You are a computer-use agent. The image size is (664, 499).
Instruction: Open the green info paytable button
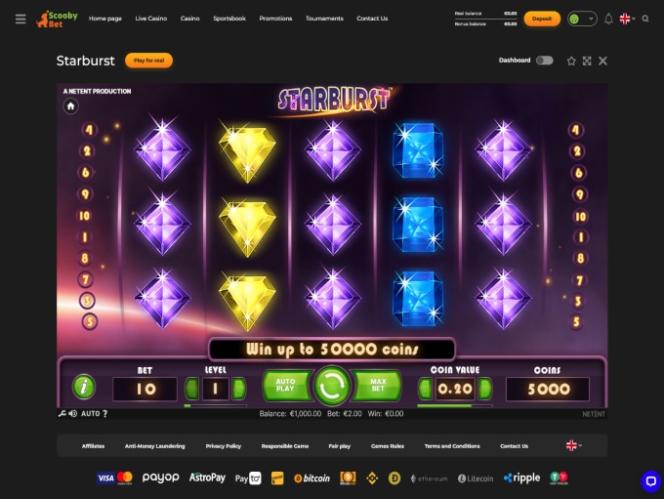tap(84, 387)
